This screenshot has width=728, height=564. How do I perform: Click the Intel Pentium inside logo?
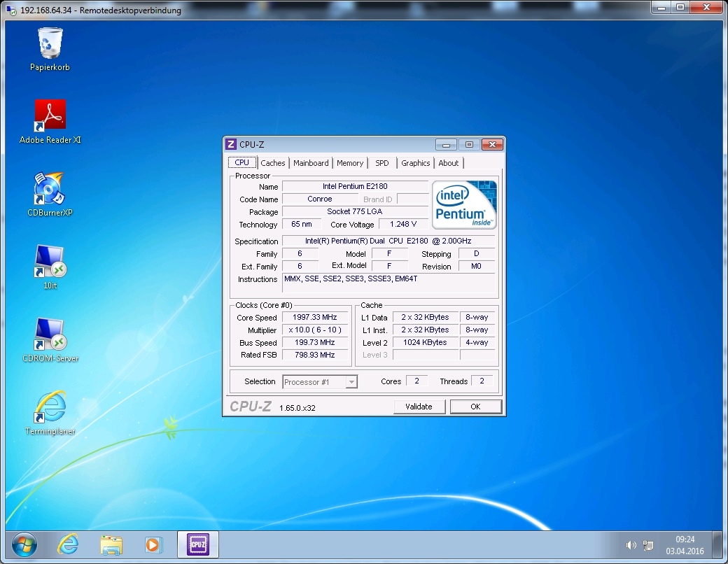pos(464,205)
